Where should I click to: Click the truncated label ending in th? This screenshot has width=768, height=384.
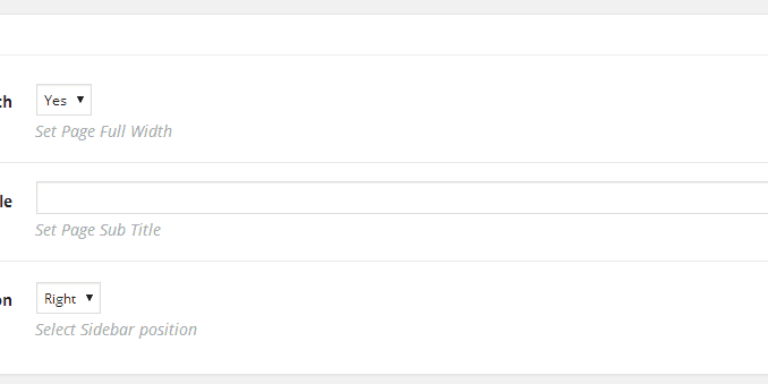[5, 102]
